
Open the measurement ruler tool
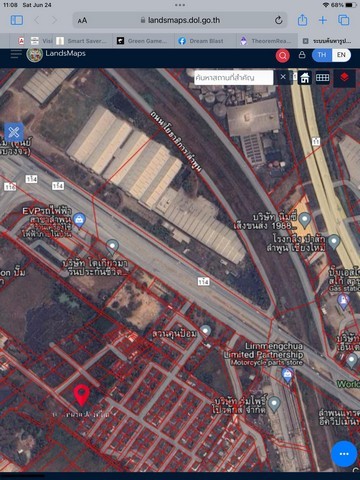click(x=322, y=78)
